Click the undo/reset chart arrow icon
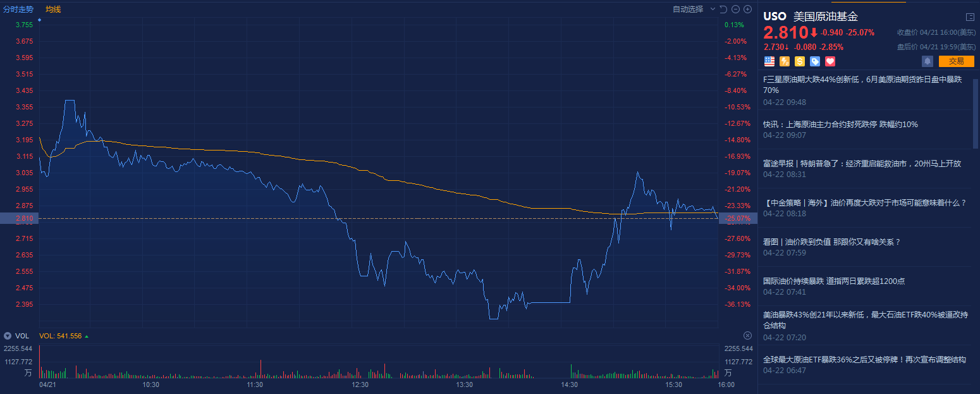Screen dimensions: 980x394 coord(725,9)
